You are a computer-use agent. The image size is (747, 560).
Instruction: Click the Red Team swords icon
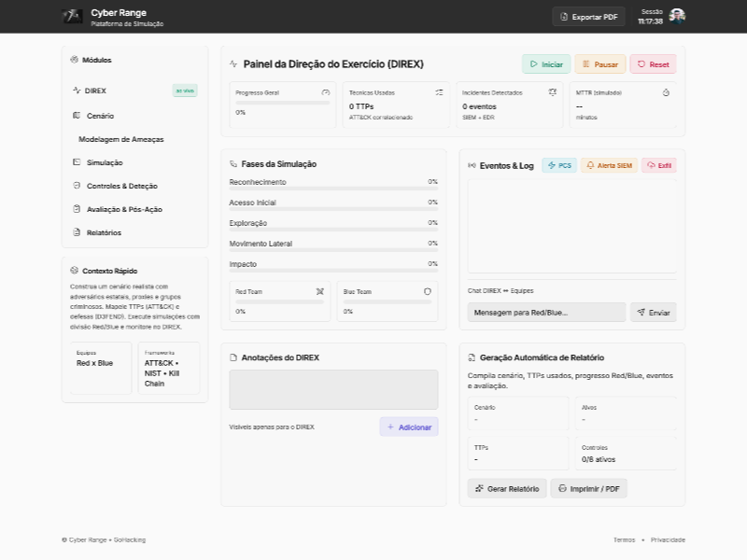tap(319, 291)
